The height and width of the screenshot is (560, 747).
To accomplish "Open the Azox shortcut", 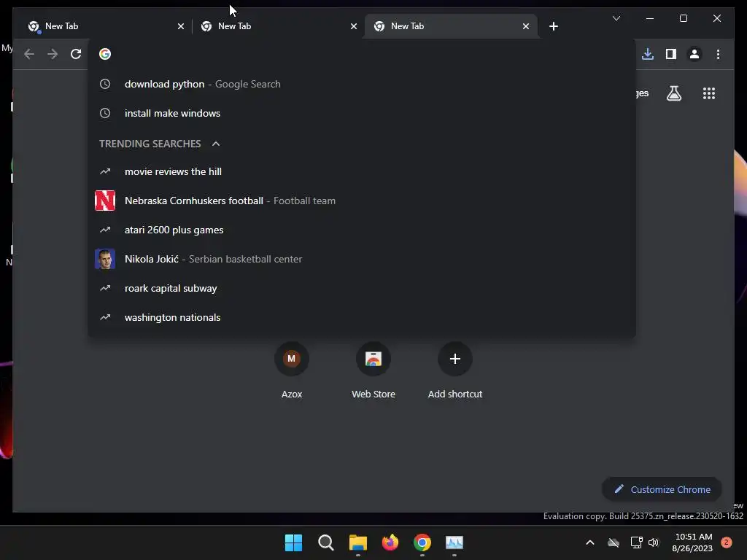I will [x=292, y=370].
